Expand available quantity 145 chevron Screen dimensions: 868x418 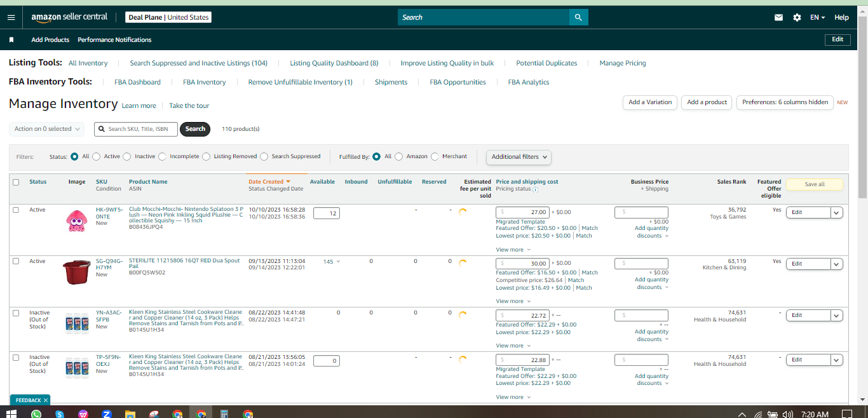[338, 262]
